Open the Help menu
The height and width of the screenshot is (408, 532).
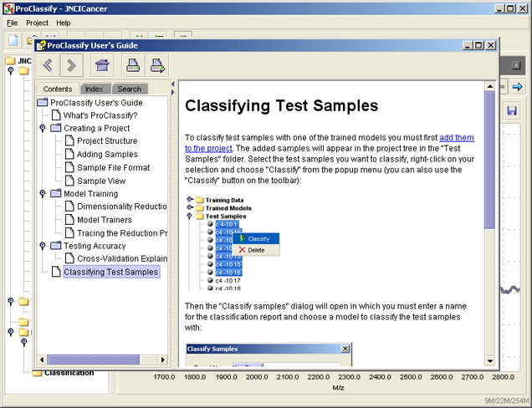(63, 23)
